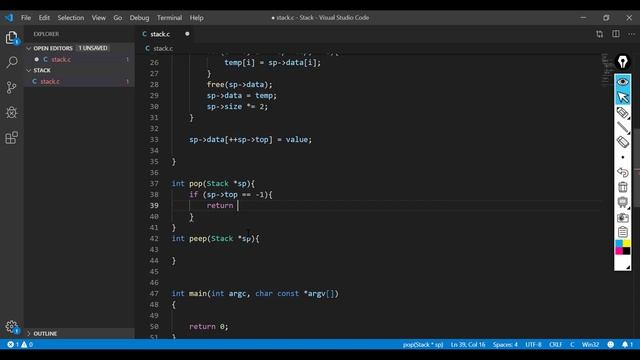
Task: Open the Manage settings gear
Action: pyautogui.click(x=11, y=327)
